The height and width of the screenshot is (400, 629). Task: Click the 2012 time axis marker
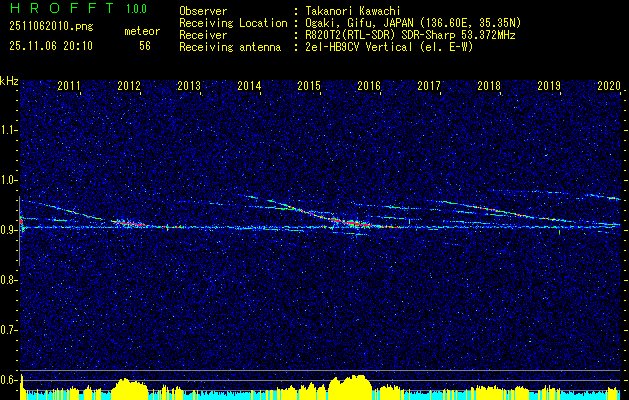click(x=129, y=85)
